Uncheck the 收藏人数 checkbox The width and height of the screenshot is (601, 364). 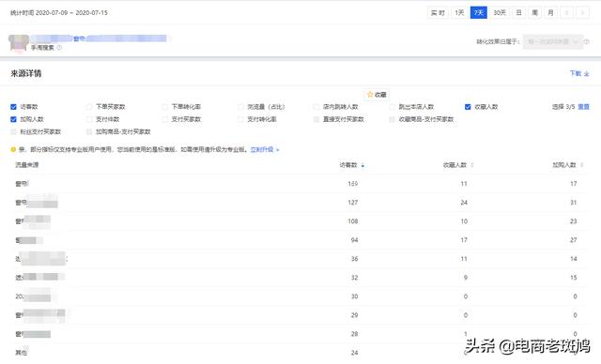pyautogui.click(x=468, y=107)
